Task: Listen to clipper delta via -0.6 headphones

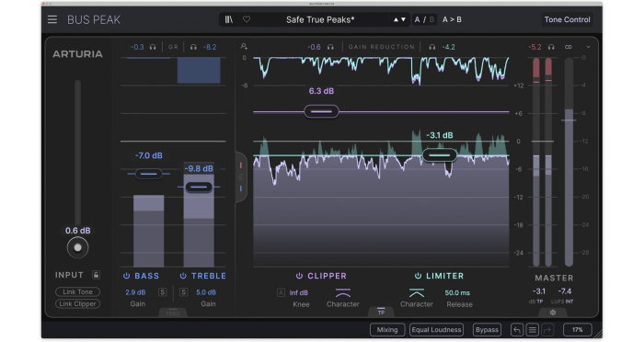Action: pyautogui.click(x=330, y=47)
